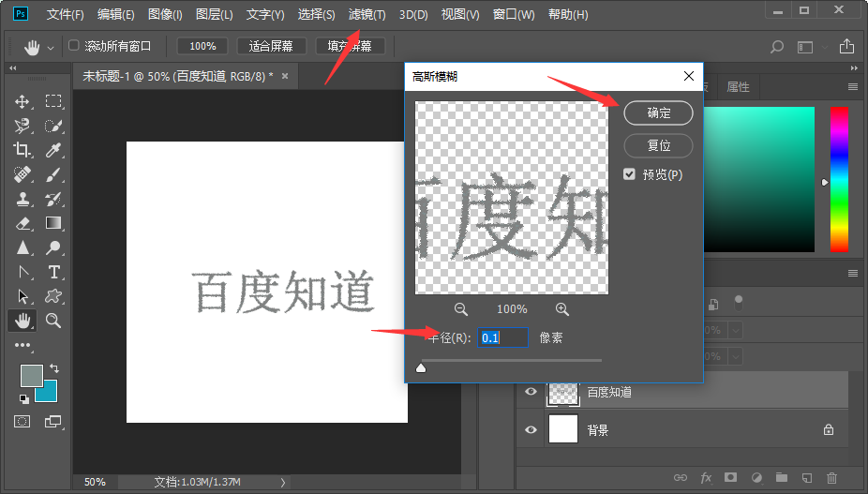
Task: Open the 滤镜(T) filter menu
Action: 367,14
